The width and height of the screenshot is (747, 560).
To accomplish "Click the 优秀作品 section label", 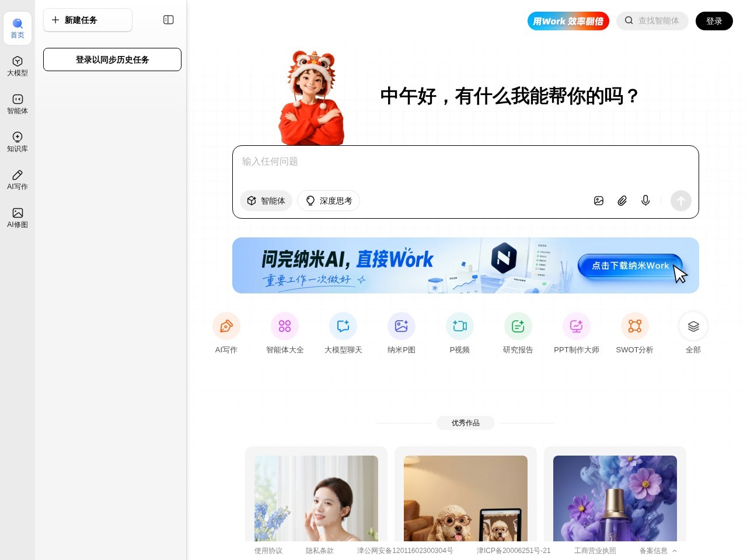I will pyautogui.click(x=466, y=423).
